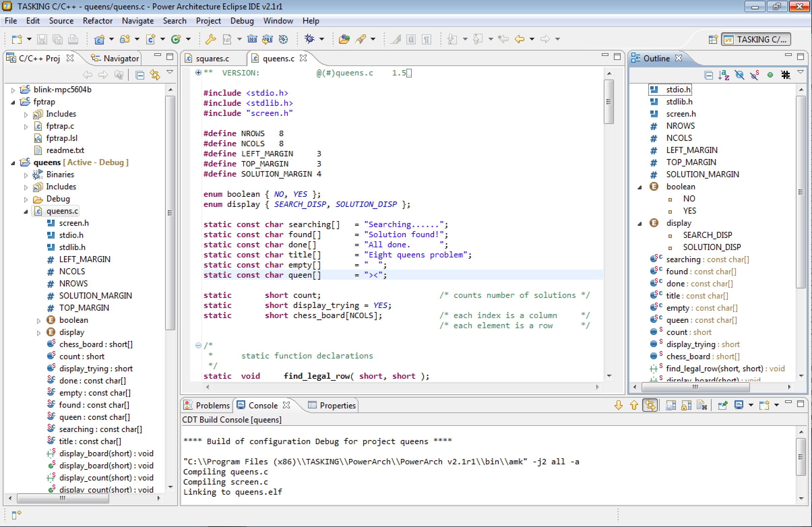
Task: Click the editor vertical scrollbar thumb
Action: point(608,101)
